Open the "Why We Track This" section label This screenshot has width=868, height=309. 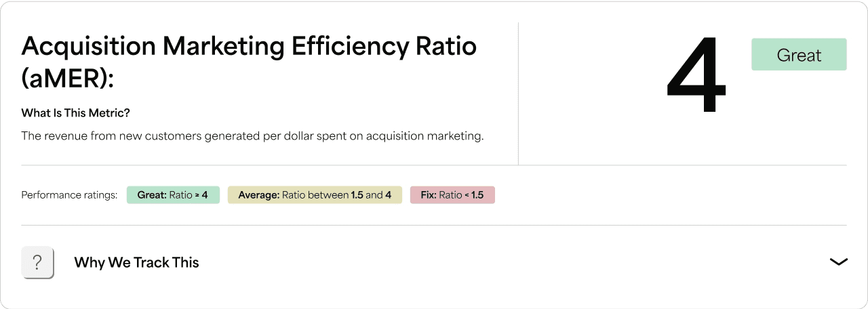136,262
